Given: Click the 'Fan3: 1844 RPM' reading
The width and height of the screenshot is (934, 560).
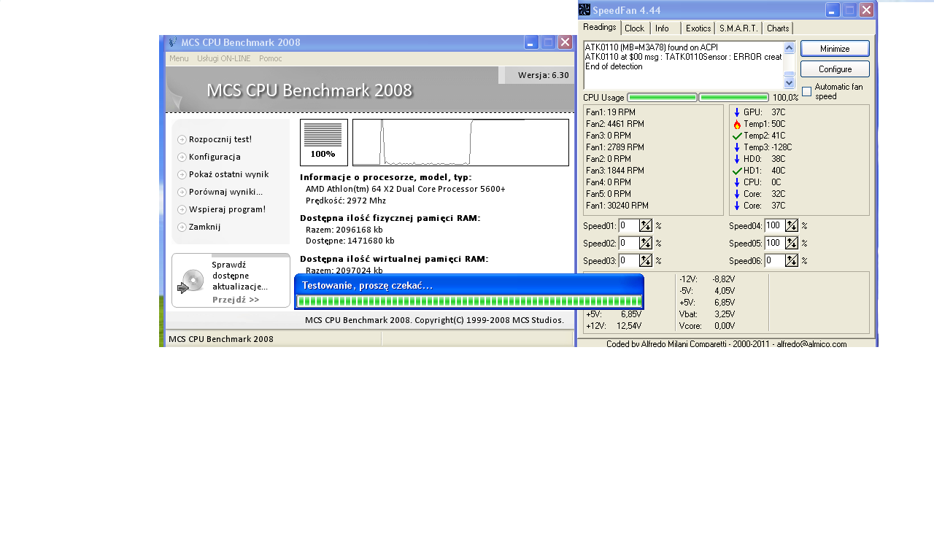Looking at the screenshot, I should [x=615, y=171].
